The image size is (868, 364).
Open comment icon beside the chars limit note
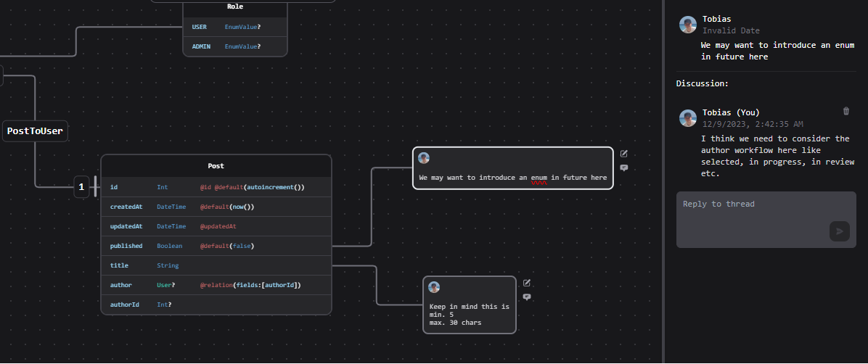click(x=527, y=297)
